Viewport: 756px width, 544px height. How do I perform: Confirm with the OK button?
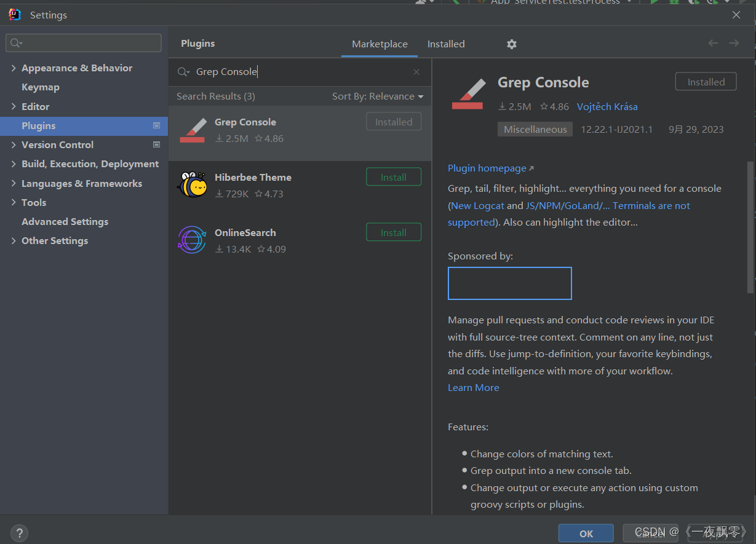[x=586, y=534]
